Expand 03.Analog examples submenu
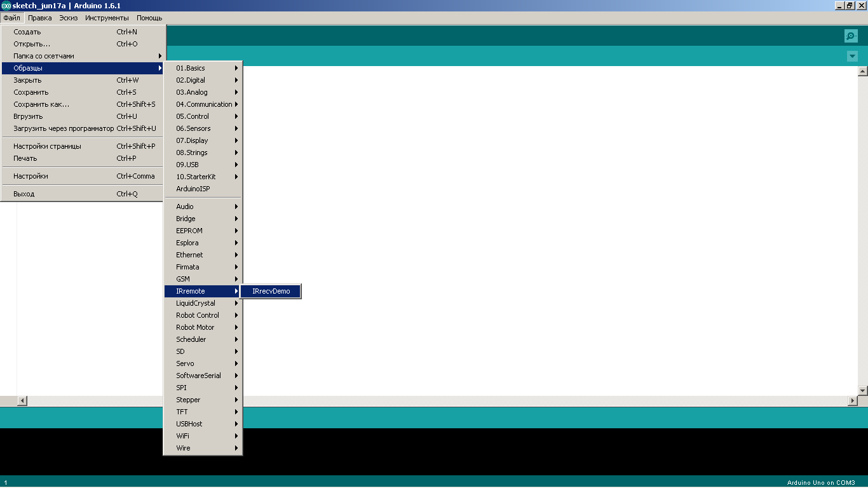The image size is (868, 488). [x=203, y=92]
